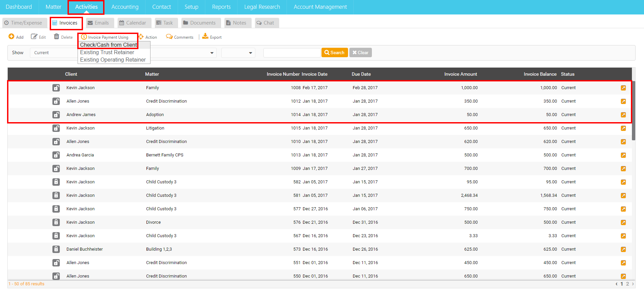Toggle lock icon on Daniel Buchheister row

[x=56, y=249]
